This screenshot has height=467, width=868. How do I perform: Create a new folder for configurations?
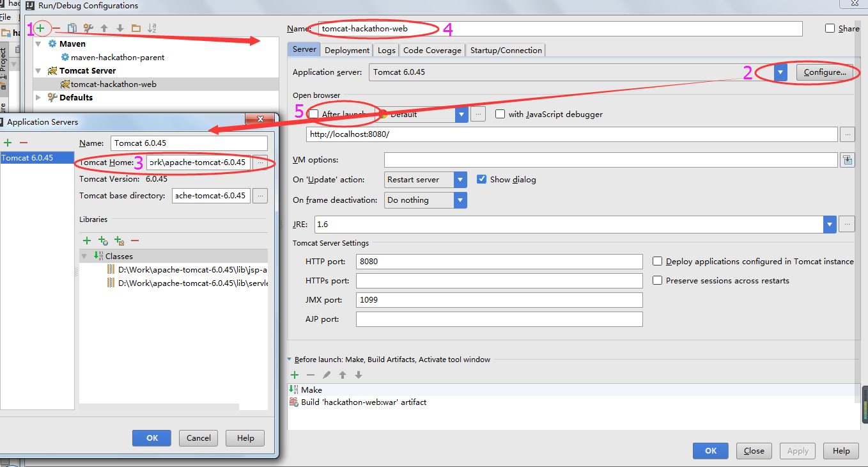coord(136,28)
